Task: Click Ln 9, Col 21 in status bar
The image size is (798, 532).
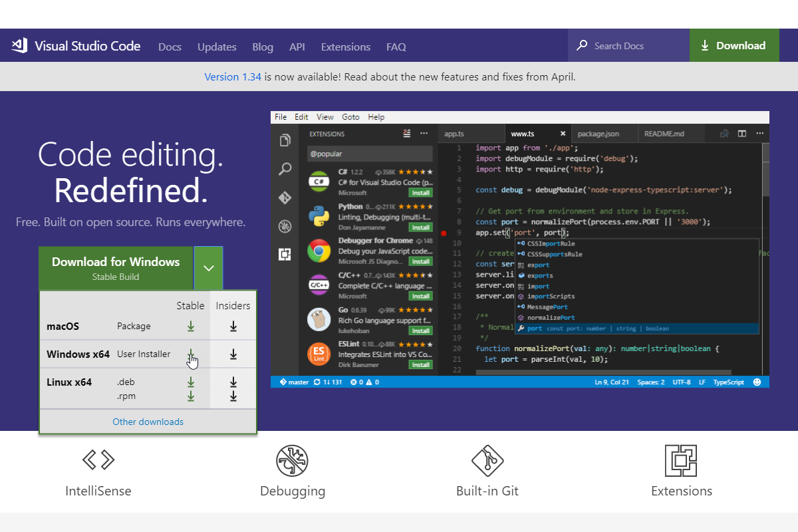Action: (612, 382)
